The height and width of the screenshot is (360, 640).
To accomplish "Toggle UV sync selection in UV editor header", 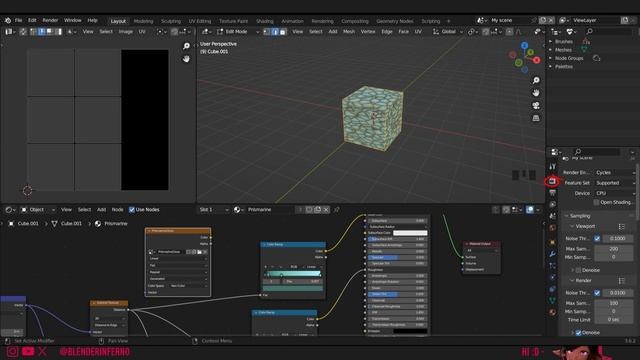I will pyautogui.click(x=23, y=31).
